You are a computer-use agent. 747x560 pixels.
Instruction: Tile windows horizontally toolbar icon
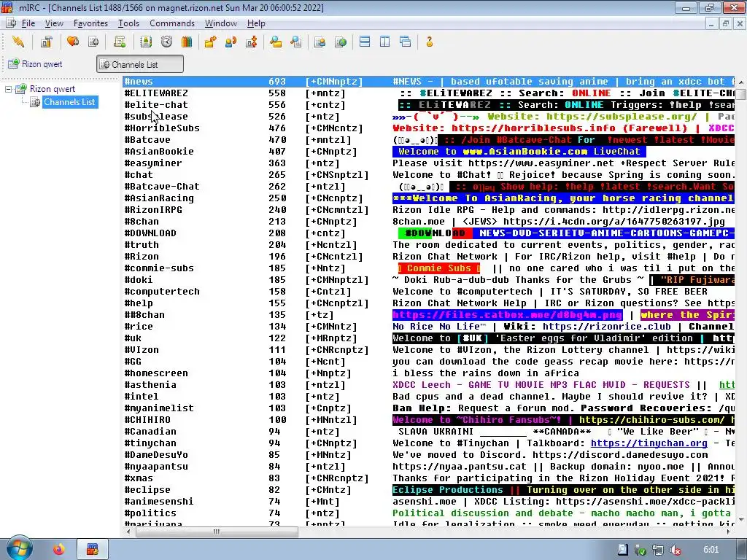tap(365, 42)
